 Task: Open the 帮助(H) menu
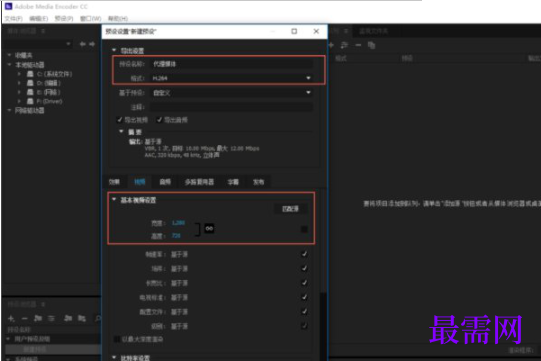(x=118, y=18)
